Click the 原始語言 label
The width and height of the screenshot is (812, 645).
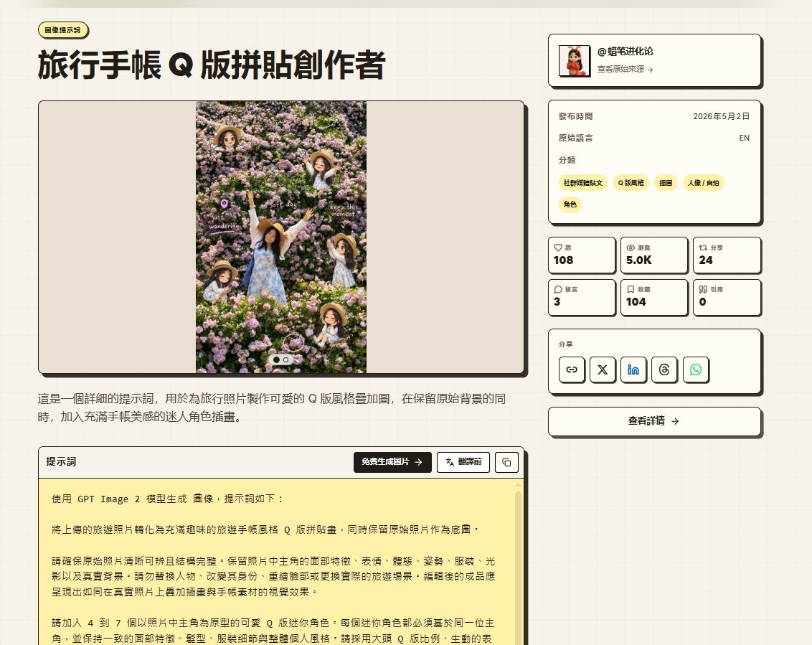pos(575,138)
